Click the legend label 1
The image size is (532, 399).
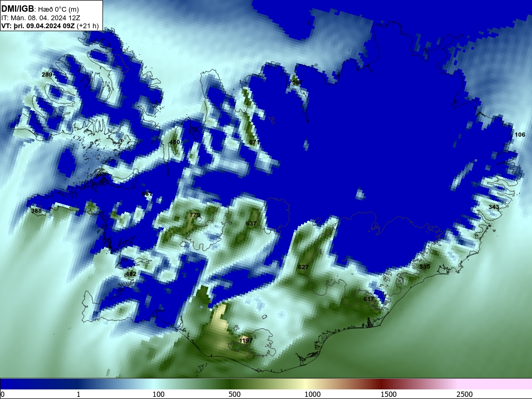[78, 394]
